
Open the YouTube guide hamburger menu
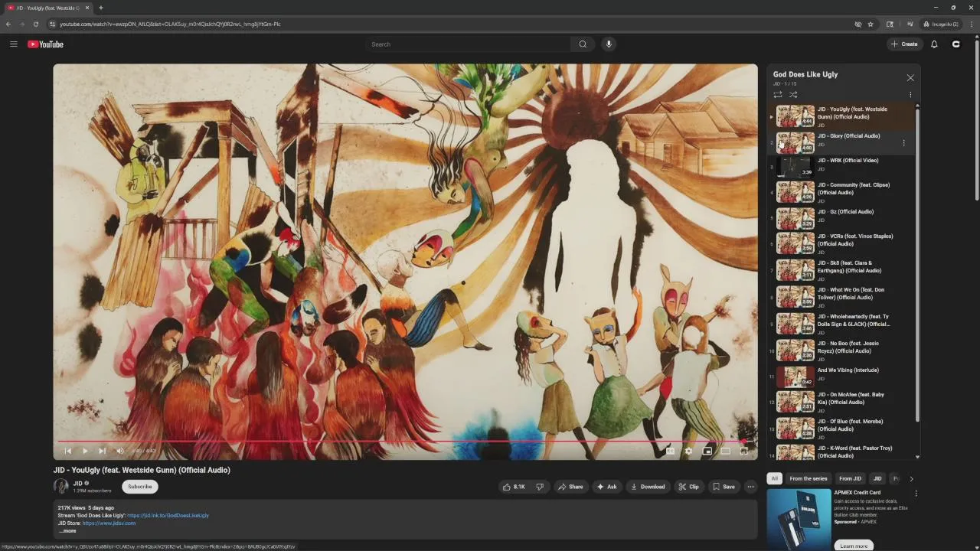pos(13,44)
